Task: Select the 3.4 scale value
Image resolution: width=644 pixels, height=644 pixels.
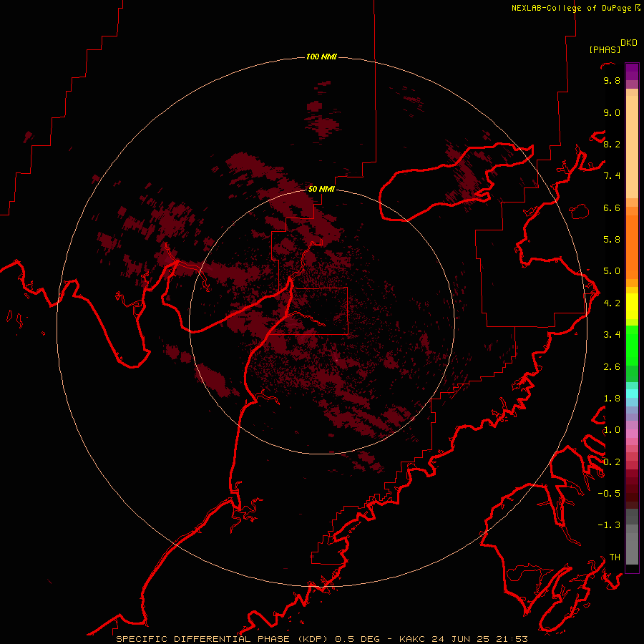Action: pos(612,335)
